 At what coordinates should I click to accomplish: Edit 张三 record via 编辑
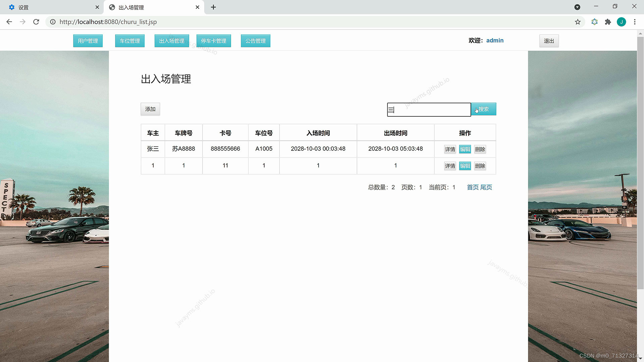(465, 149)
